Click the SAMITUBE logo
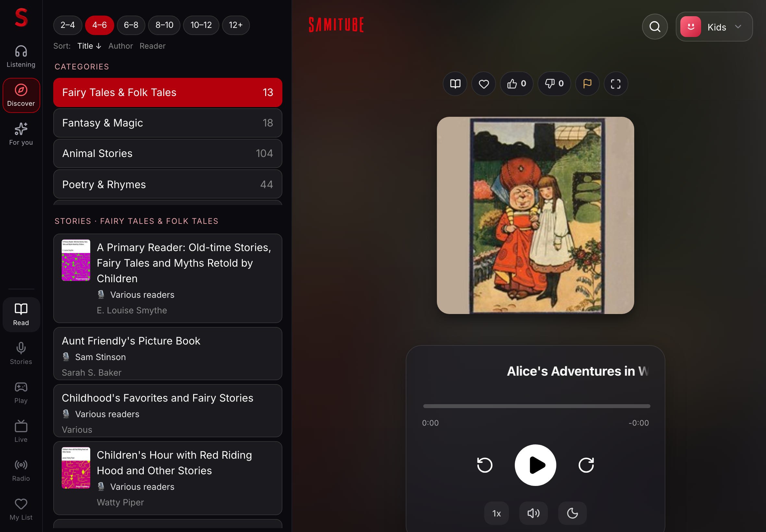This screenshot has width=766, height=532. pos(336,25)
